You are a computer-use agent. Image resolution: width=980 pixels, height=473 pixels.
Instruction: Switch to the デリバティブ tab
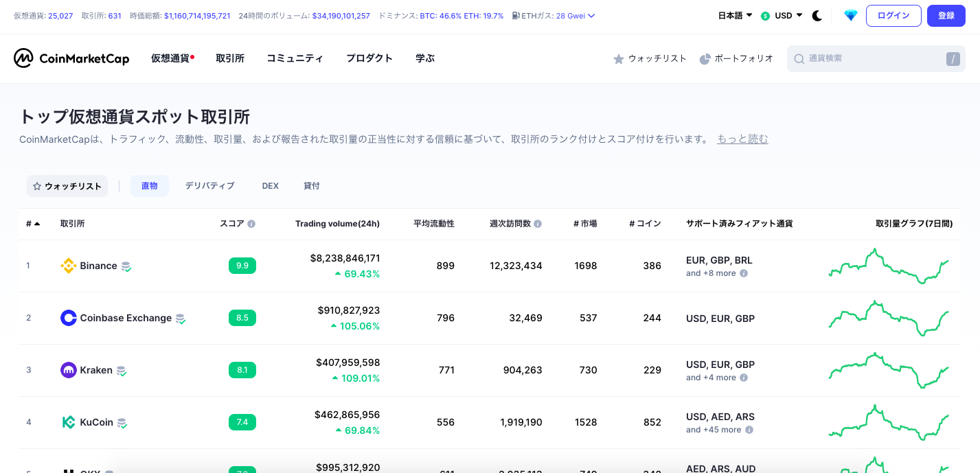pyautogui.click(x=209, y=185)
